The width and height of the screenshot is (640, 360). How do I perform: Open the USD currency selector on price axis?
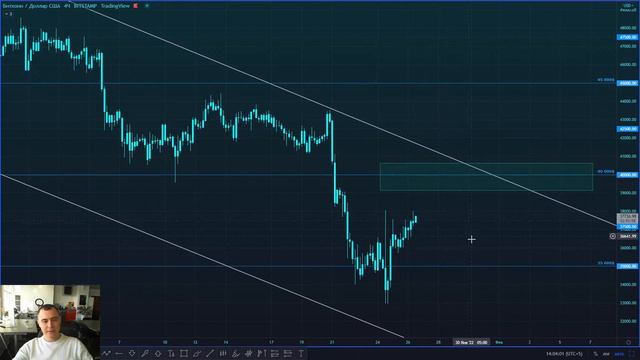628,6
